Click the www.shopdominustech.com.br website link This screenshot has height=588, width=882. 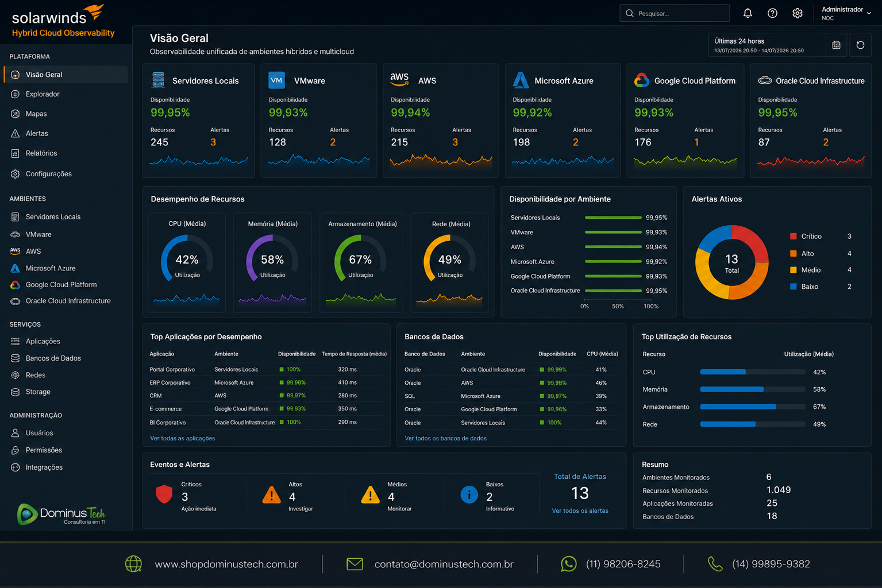coord(226,564)
